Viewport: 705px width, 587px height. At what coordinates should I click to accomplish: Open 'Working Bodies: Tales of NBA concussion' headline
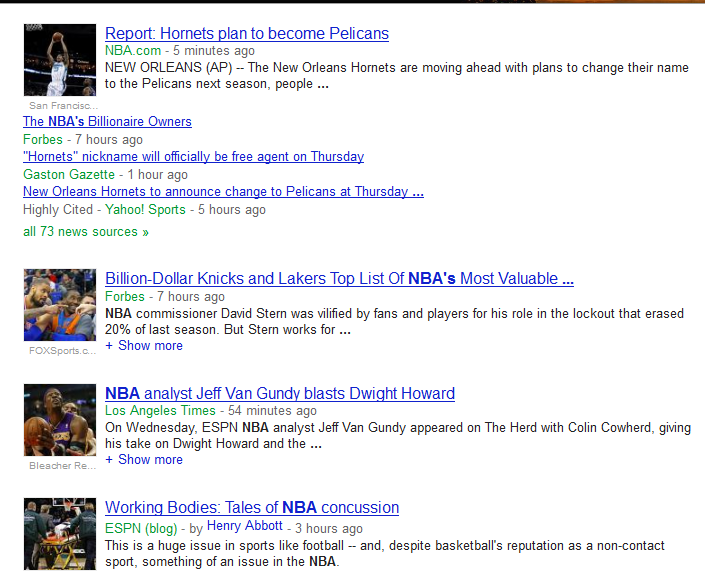[x=252, y=508]
